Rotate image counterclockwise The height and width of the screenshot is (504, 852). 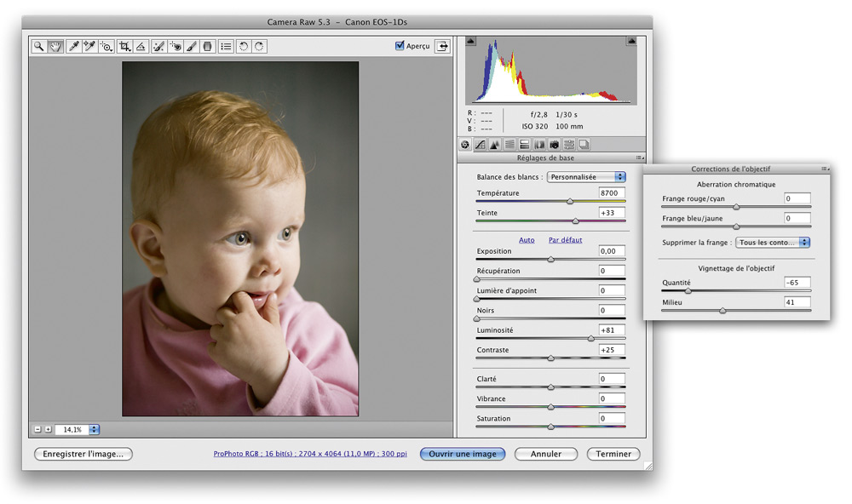(244, 47)
